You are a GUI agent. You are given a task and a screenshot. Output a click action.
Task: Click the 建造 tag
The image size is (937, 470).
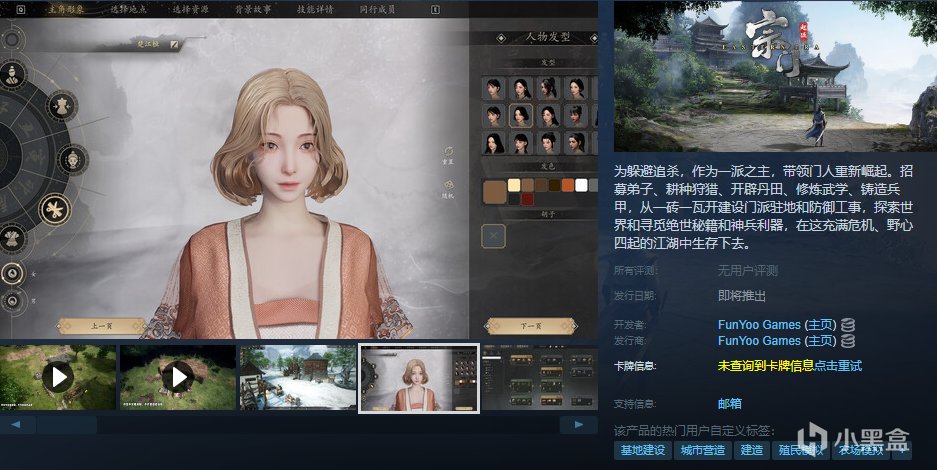click(752, 450)
